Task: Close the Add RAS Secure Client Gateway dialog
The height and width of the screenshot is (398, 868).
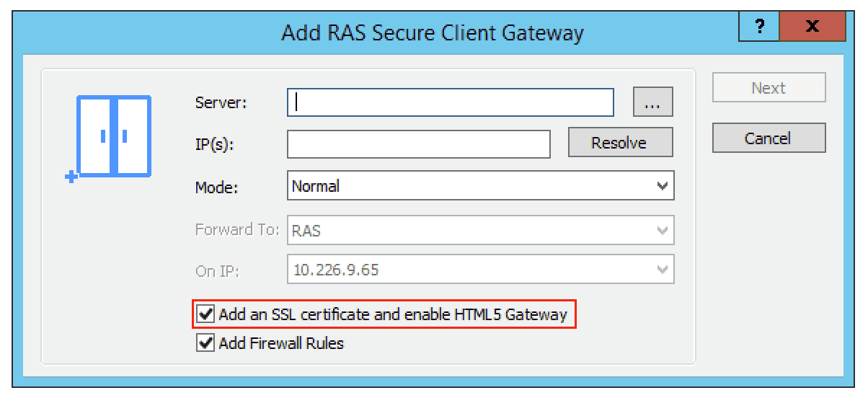Action: tap(813, 26)
